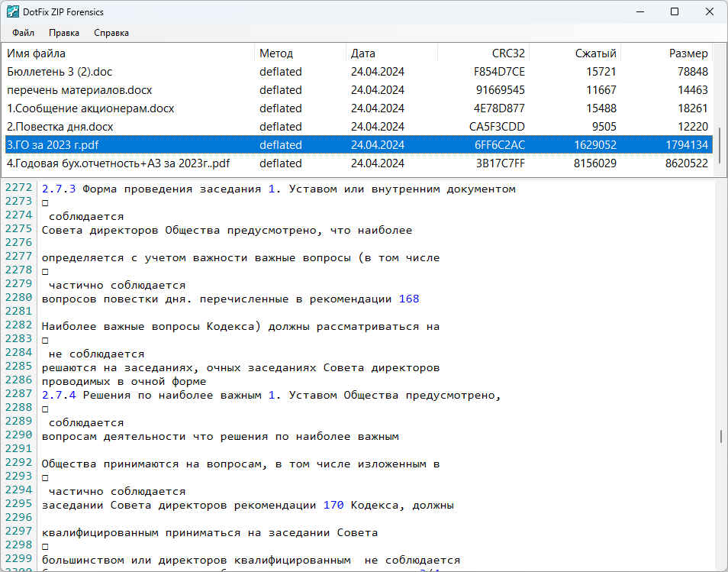This screenshot has height=572, width=728.
Task: Click file size 18261
Action: 692,108
